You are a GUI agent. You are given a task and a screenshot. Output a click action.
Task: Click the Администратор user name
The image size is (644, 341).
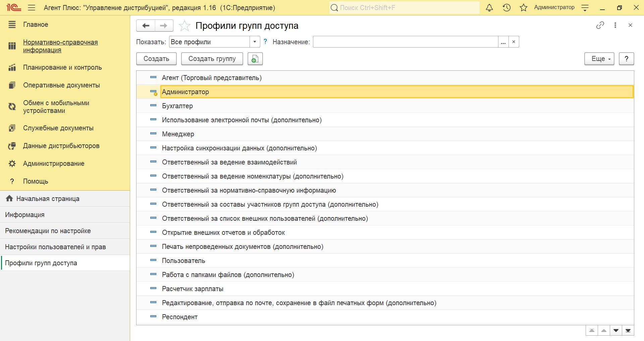[554, 7]
